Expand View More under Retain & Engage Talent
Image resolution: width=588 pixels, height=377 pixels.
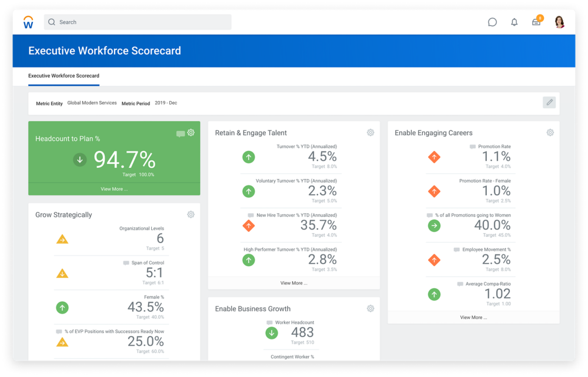(x=293, y=283)
